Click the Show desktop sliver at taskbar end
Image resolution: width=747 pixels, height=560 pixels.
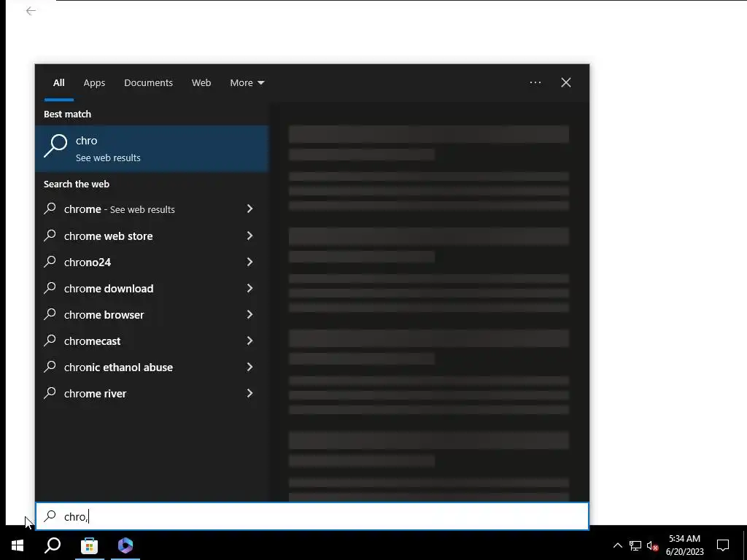point(745,545)
